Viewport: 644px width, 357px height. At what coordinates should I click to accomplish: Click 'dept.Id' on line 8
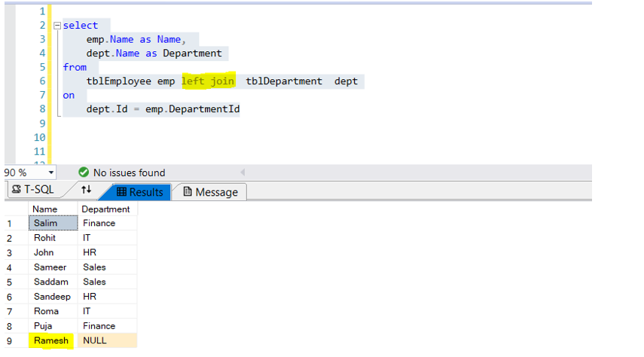(107, 109)
